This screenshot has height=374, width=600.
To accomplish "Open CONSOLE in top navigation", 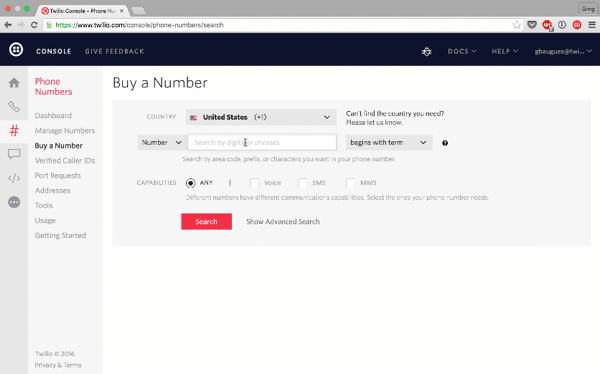I will click(54, 51).
